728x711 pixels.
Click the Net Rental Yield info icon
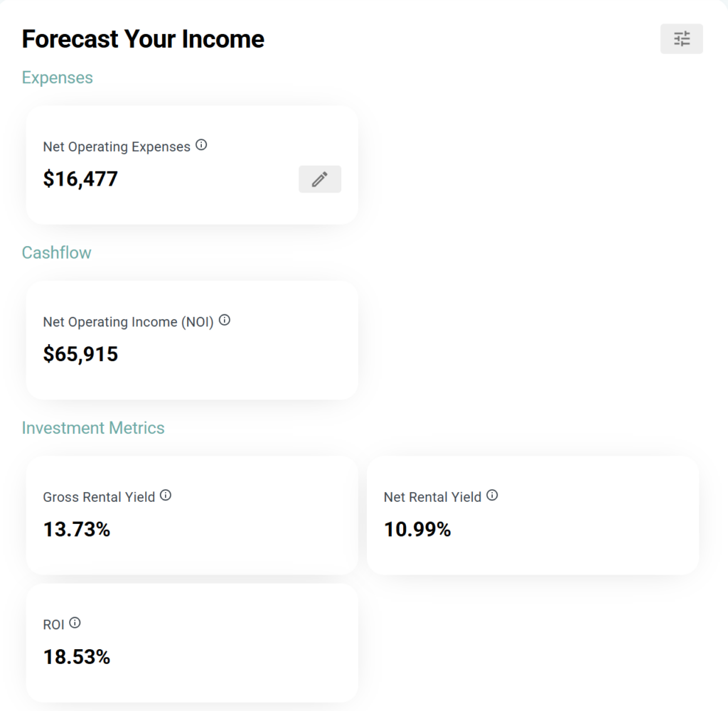(492, 495)
